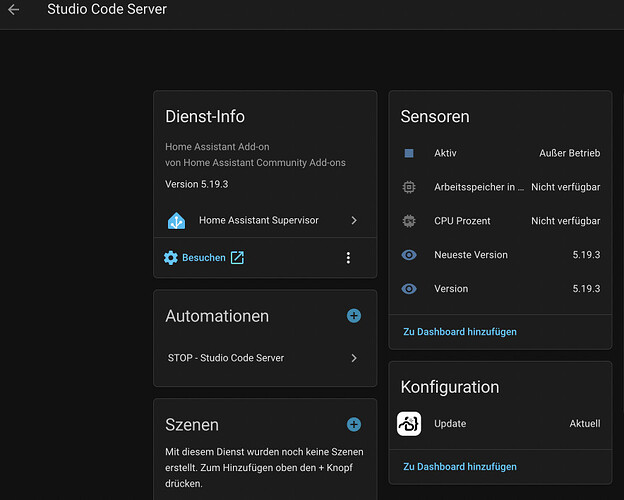Click the Studio Code Server update icon
Screen dimensions: 624x500
409,424
